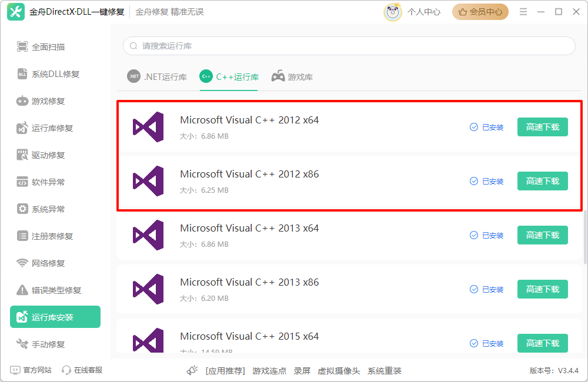The image size is (588, 382).
Task: Select 错误类型修复 warning icon entry
Action: point(22,290)
